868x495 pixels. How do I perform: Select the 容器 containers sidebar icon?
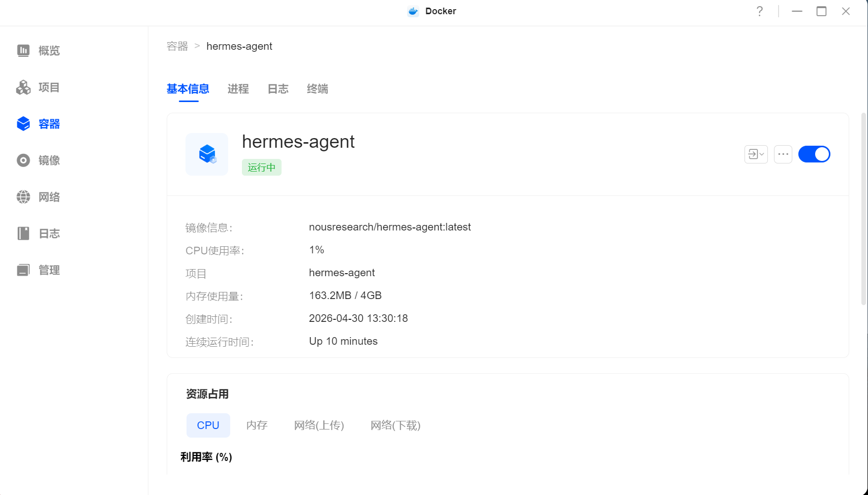tap(23, 124)
